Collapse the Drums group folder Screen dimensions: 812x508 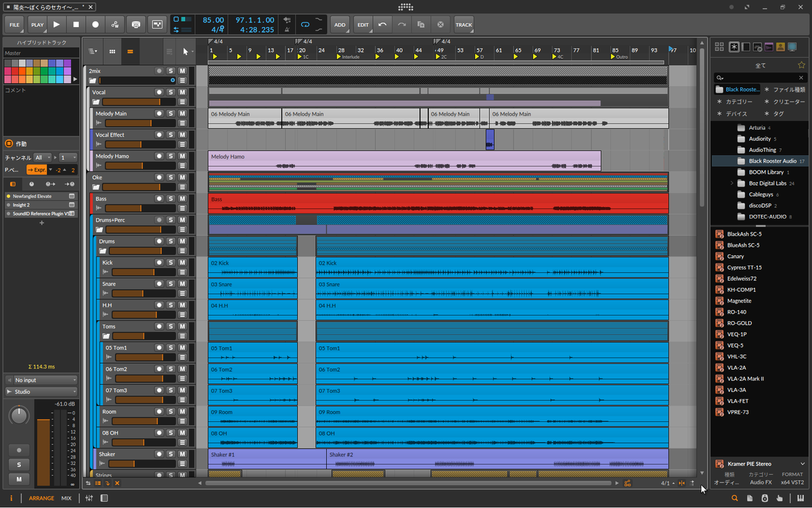(x=103, y=251)
